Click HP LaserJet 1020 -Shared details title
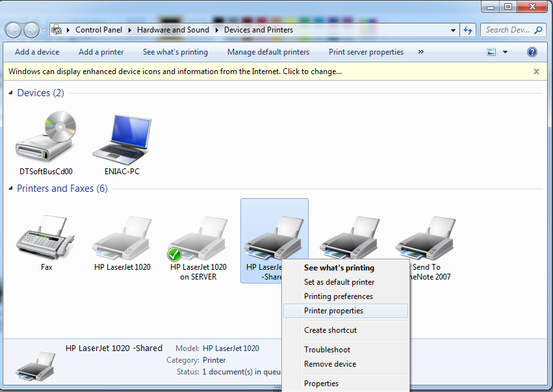Screen dimensions: 553x392 pyautogui.click(x=114, y=348)
